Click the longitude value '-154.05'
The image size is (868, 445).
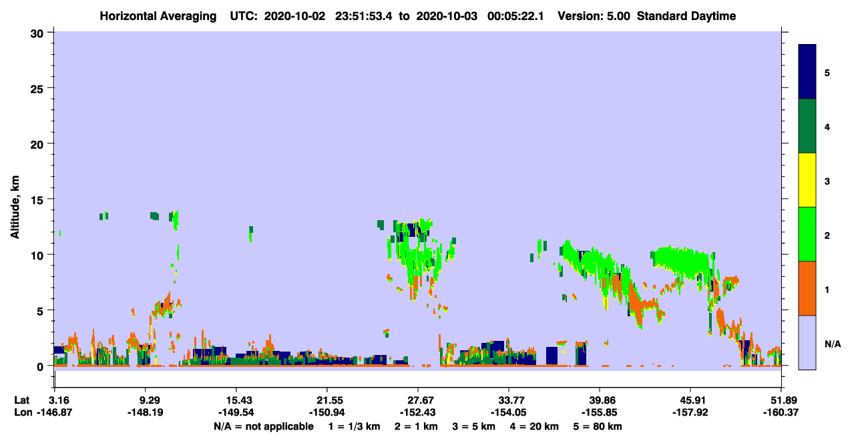[509, 412]
